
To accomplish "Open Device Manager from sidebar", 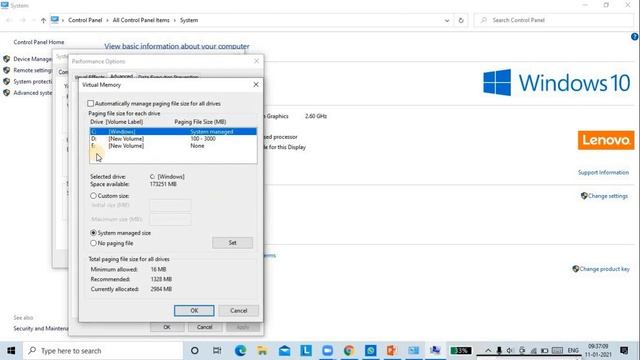I will (33, 59).
